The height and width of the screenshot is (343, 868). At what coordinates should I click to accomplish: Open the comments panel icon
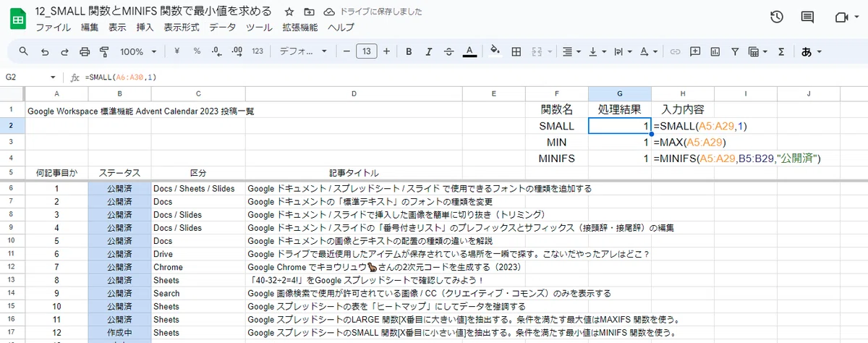click(809, 18)
